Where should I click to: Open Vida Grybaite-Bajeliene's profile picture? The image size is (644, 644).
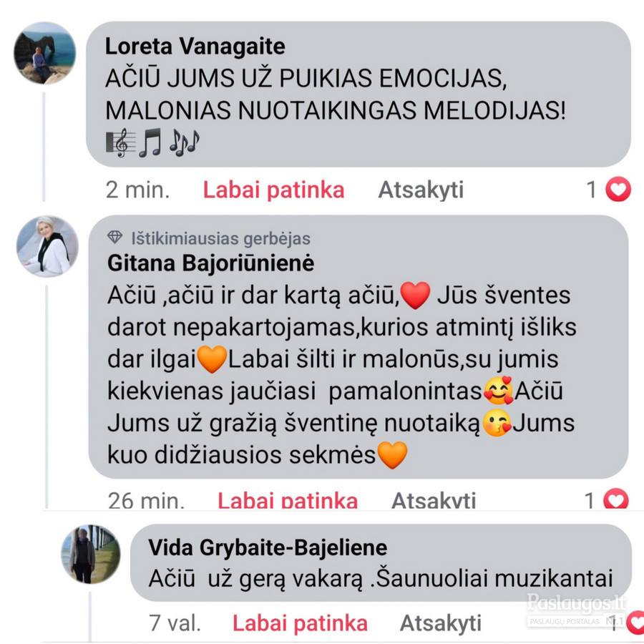click(x=91, y=554)
